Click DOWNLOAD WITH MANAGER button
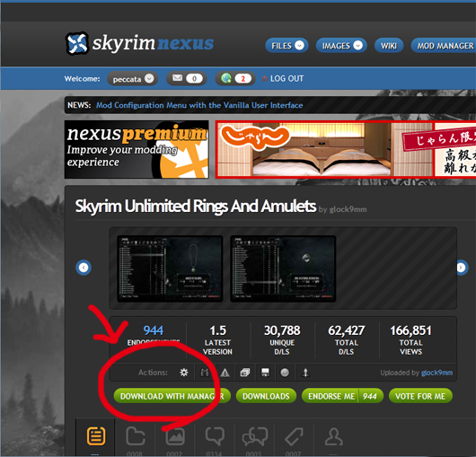 point(172,396)
